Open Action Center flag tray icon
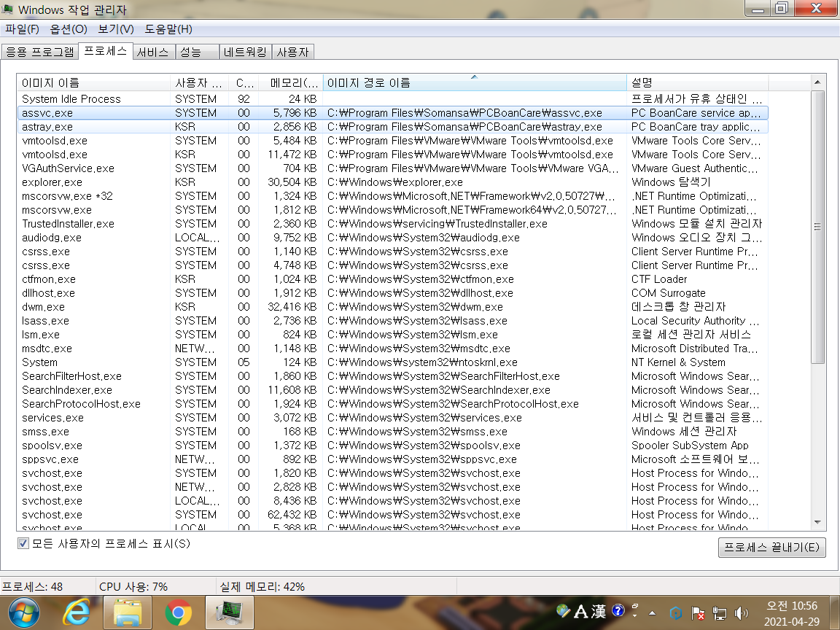Screen dimensions: 840x630 point(698,612)
